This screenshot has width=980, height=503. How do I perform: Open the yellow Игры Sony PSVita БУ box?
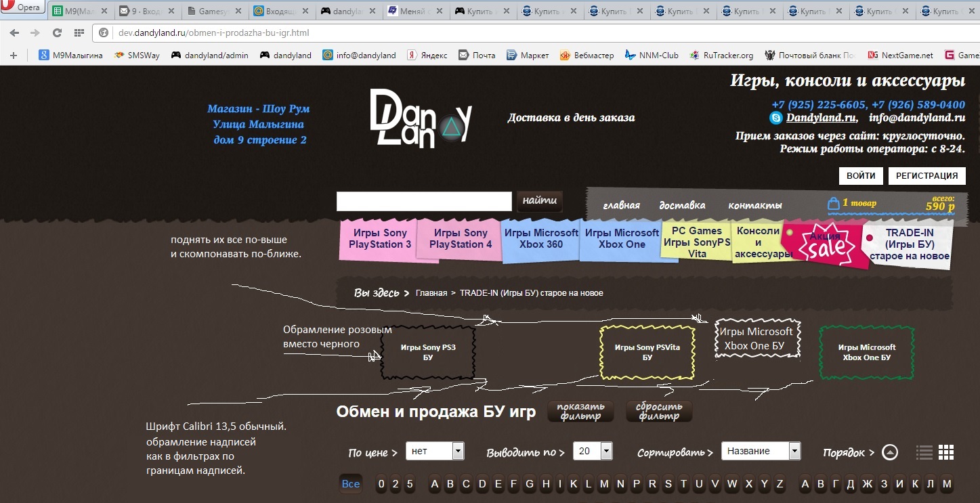coord(647,353)
